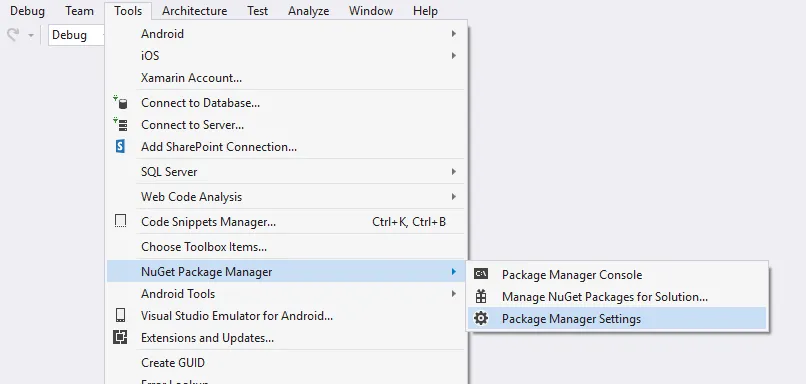
Task: Open Package Manager Console
Action: click(617, 275)
